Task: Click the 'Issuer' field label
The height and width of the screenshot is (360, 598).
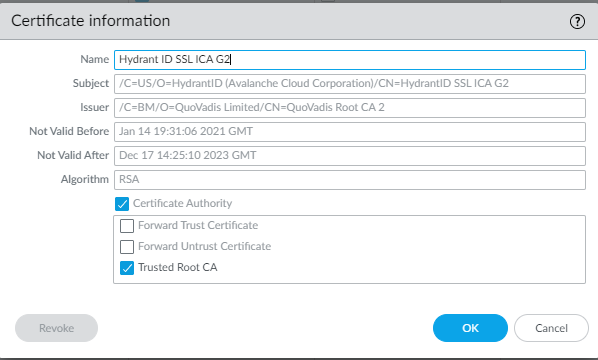Action: (x=95, y=108)
